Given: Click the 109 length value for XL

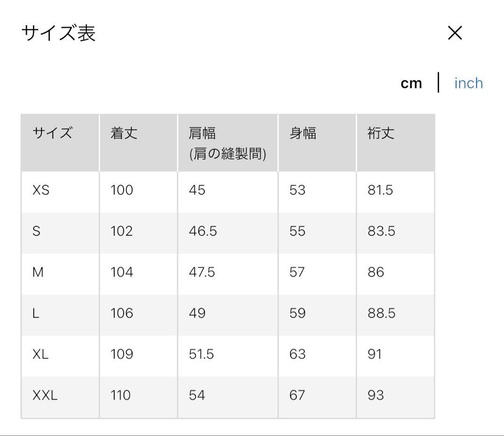Looking at the screenshot, I should [x=121, y=354].
